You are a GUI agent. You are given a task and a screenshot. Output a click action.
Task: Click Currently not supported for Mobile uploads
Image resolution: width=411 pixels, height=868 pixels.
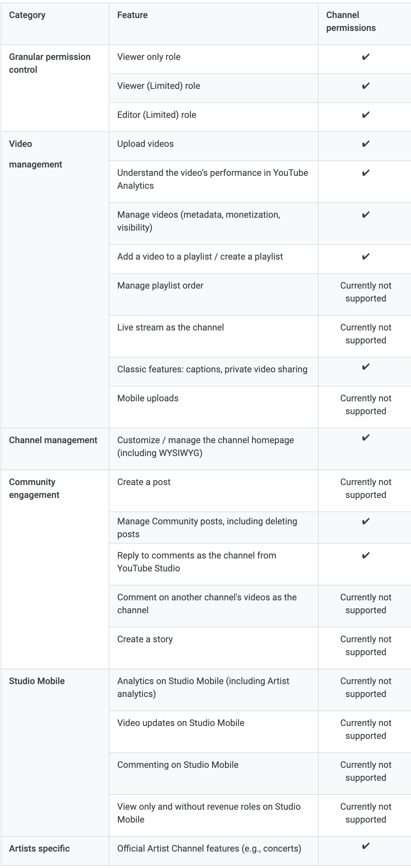pos(366,405)
